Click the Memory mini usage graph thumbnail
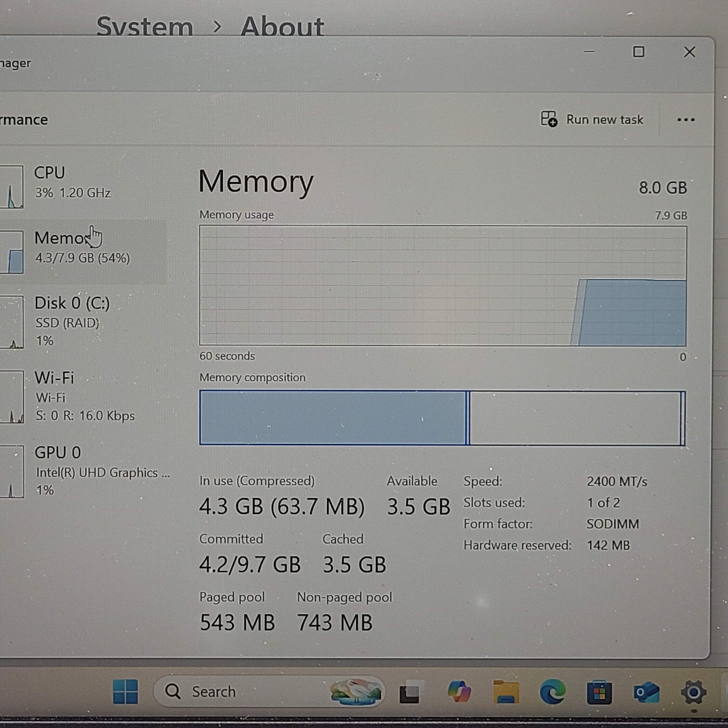This screenshot has height=728, width=728. tap(11, 252)
